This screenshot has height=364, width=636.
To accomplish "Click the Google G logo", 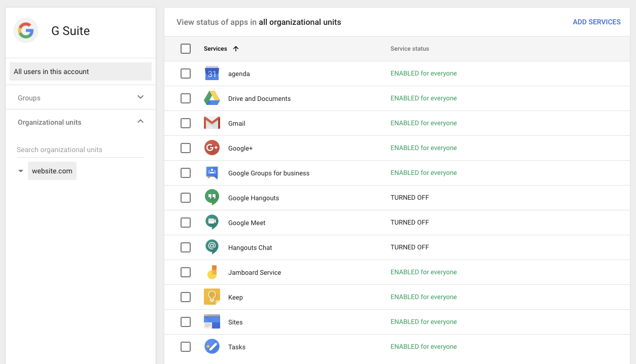I will click(26, 31).
